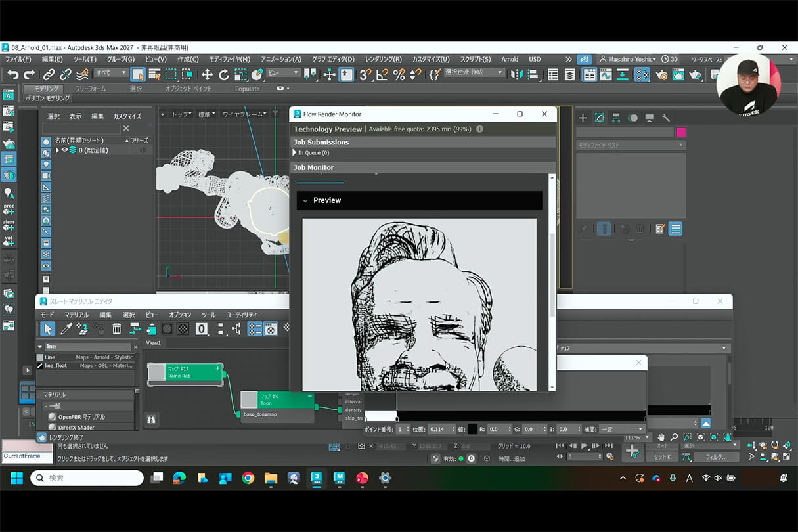The width and height of the screenshot is (798, 532).
Task: Toggle 3D Snaps icon
Action: 365,74
